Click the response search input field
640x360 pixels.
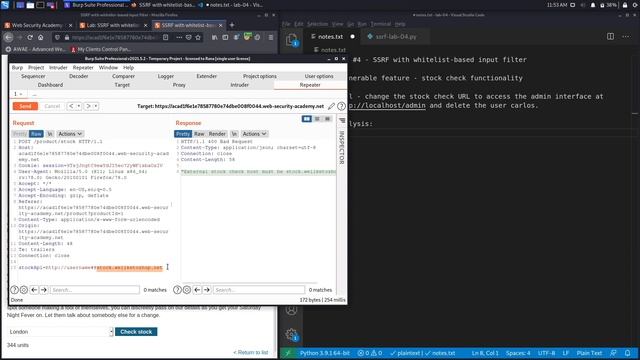click(x=259, y=290)
